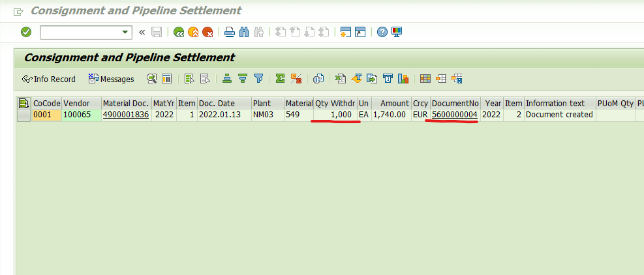Select the company code cell 0001
The image size is (644, 275).
47,115
